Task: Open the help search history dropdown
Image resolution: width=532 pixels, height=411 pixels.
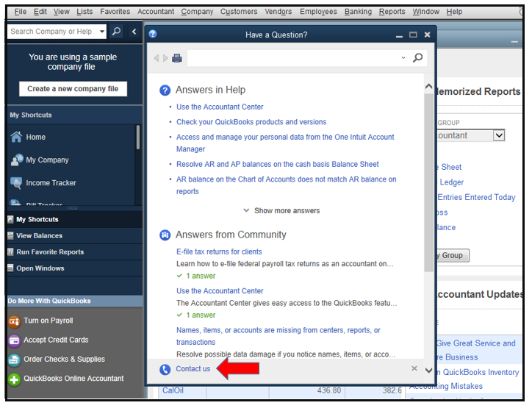Action: click(x=403, y=57)
